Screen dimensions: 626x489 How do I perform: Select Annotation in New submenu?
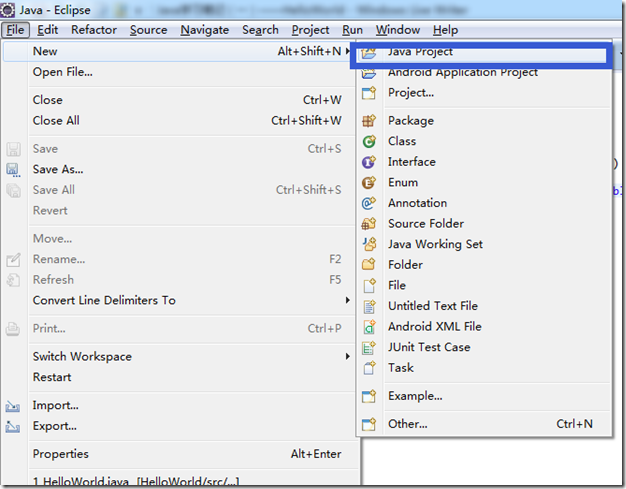click(x=484, y=203)
